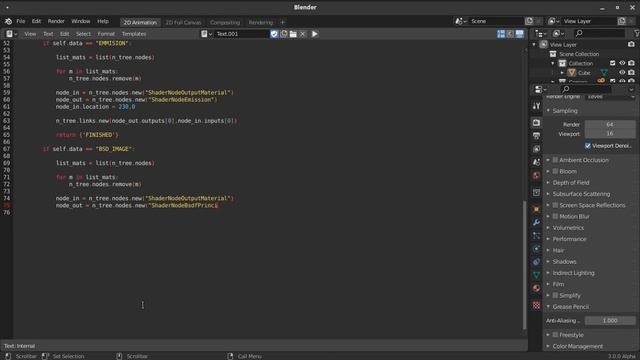640x360 pixels.
Task: Disable the Cube in renders
Action: pyautogui.click(x=631, y=73)
